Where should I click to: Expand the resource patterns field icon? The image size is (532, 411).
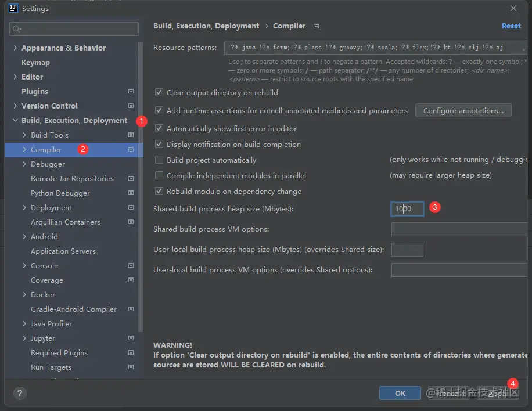tap(524, 49)
